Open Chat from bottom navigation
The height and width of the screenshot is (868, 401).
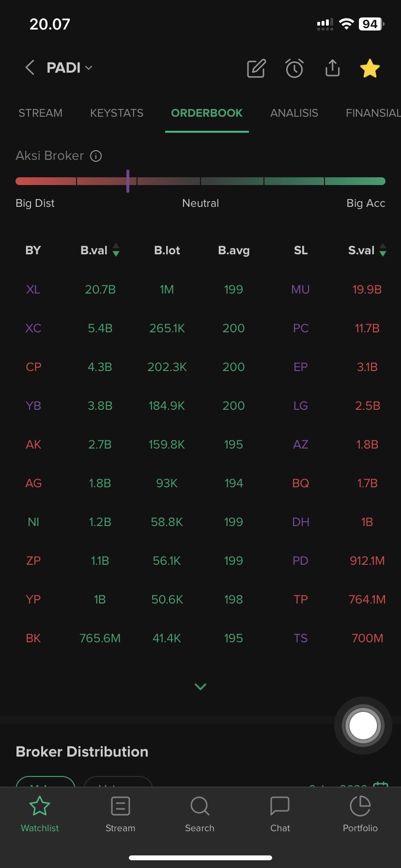[x=280, y=815]
